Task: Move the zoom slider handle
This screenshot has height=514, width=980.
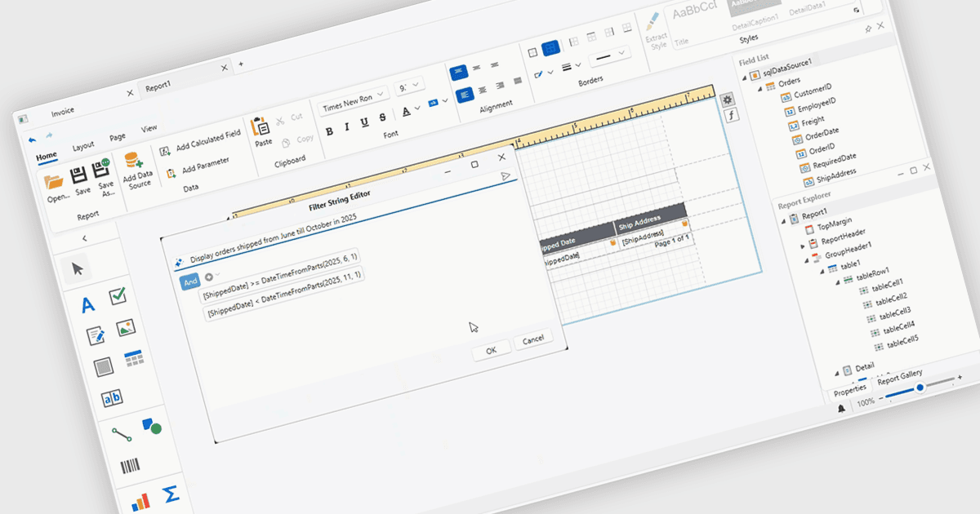Action: [x=920, y=388]
